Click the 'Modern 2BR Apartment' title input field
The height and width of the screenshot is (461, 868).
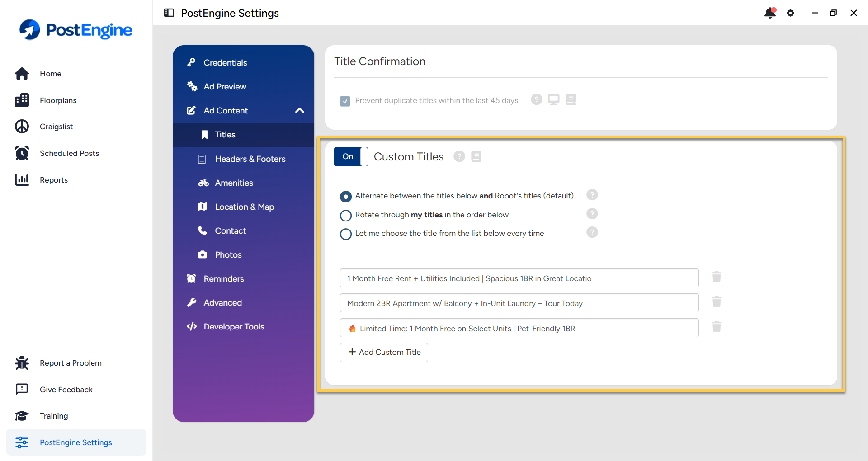[519, 303]
